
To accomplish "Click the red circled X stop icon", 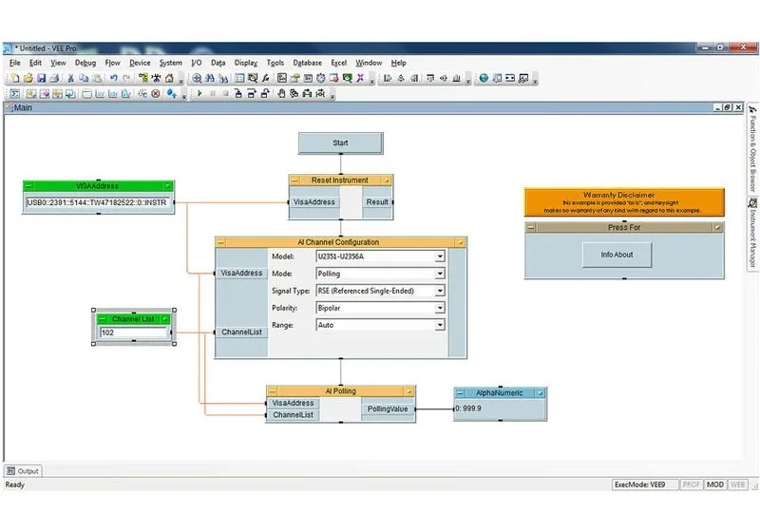I will [156, 93].
